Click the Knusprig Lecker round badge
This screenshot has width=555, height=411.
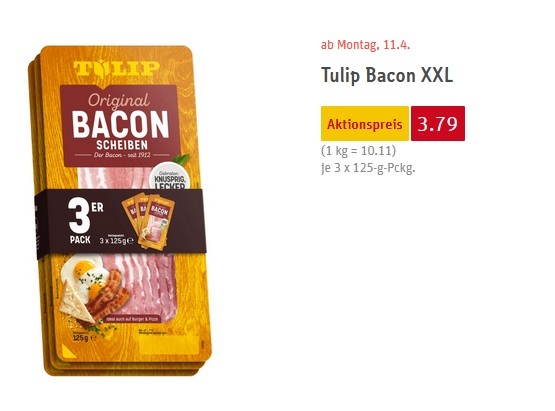[170, 178]
